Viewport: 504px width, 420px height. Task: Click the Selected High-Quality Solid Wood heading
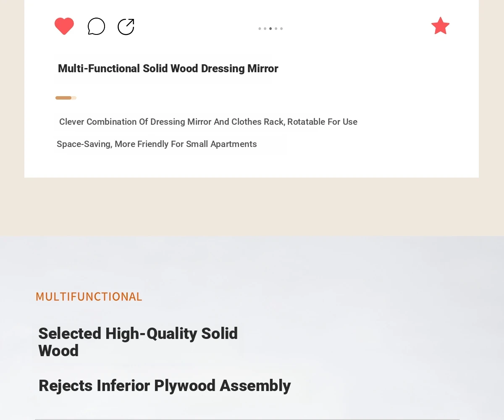pyautogui.click(x=138, y=342)
